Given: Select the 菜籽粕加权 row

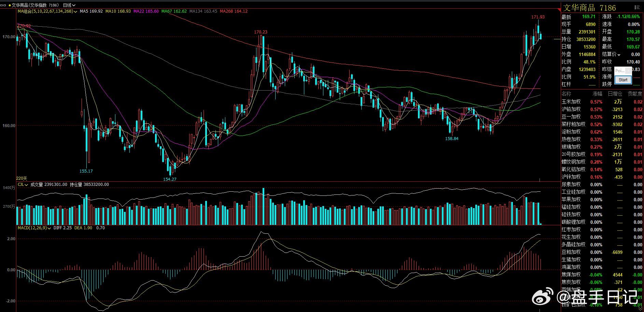Looking at the screenshot, I should coord(602,124).
